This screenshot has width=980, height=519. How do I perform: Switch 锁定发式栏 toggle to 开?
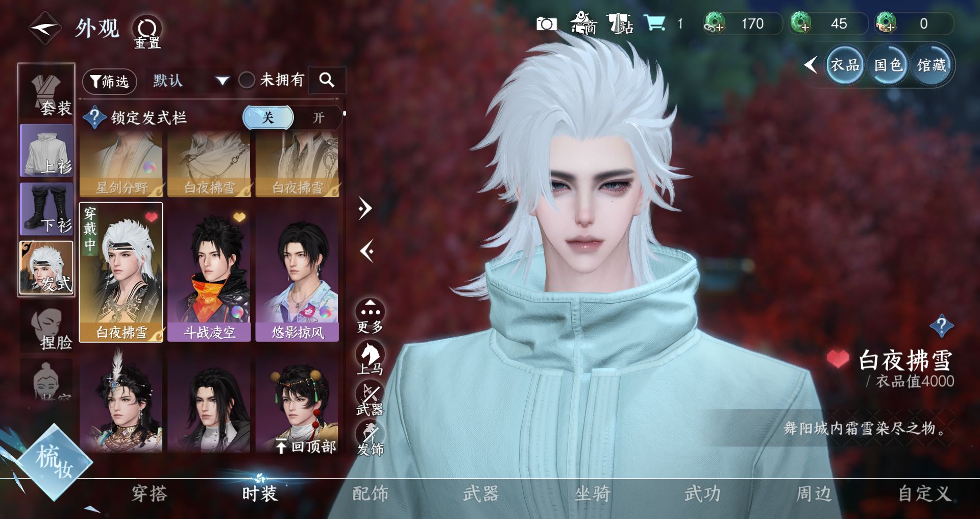point(318,118)
